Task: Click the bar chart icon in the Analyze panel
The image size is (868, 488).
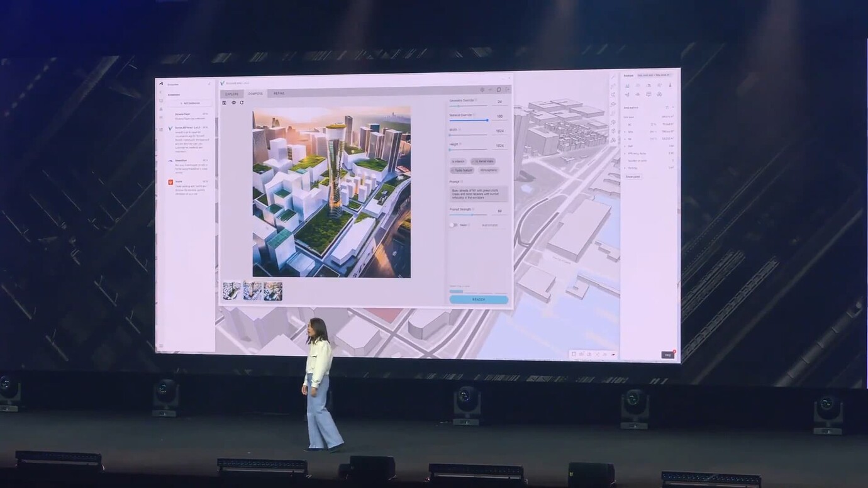Action: (627, 85)
